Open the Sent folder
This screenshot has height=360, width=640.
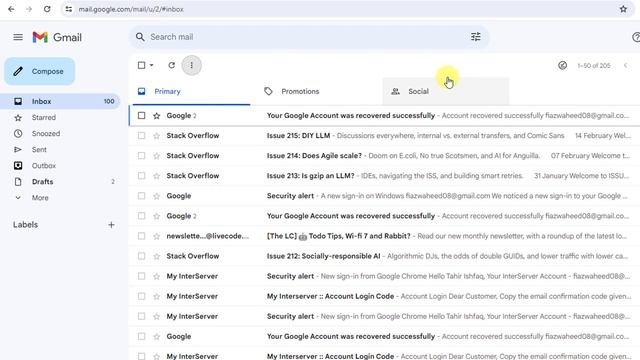(61, 150)
